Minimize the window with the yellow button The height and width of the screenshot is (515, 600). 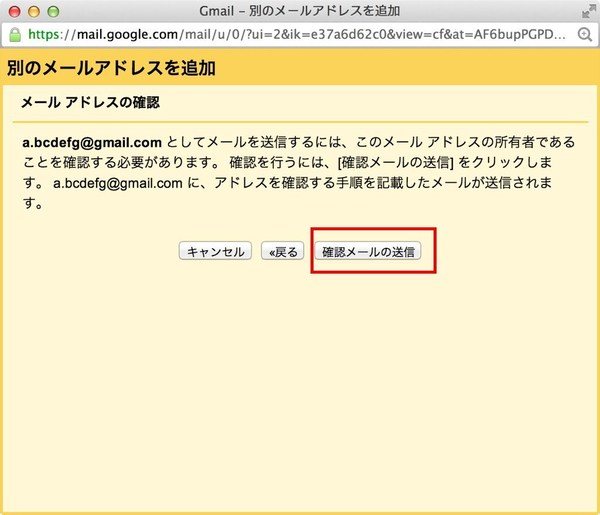point(32,11)
